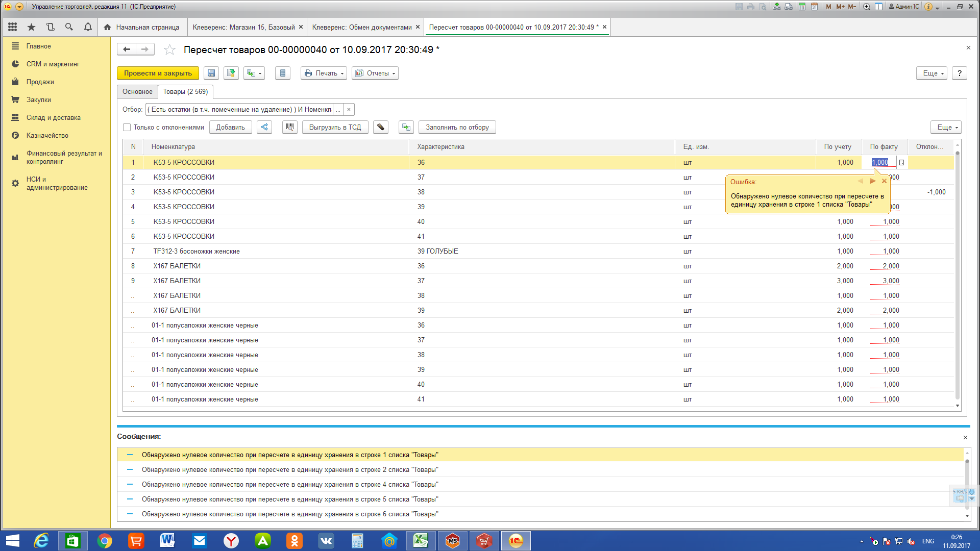The image size is (980, 551).
Task: Click the post document icon
Action: click(231, 73)
